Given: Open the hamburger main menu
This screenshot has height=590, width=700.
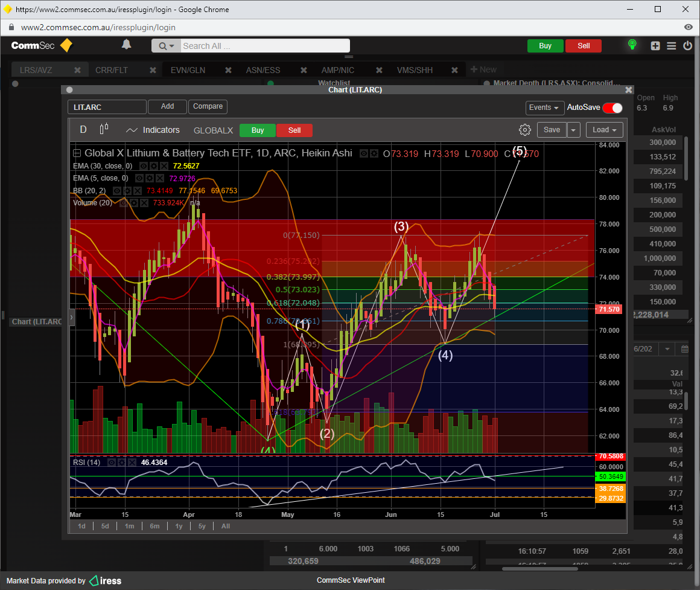Looking at the screenshot, I should (x=671, y=45).
